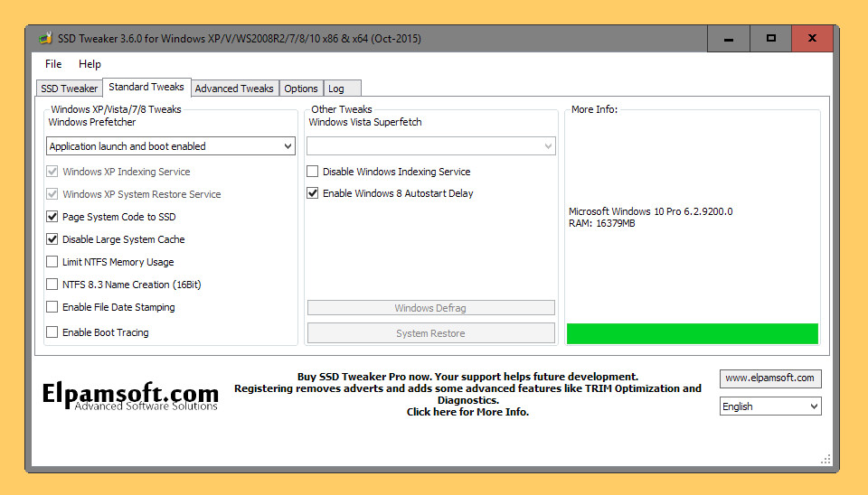Go to the Options tab

301,89
